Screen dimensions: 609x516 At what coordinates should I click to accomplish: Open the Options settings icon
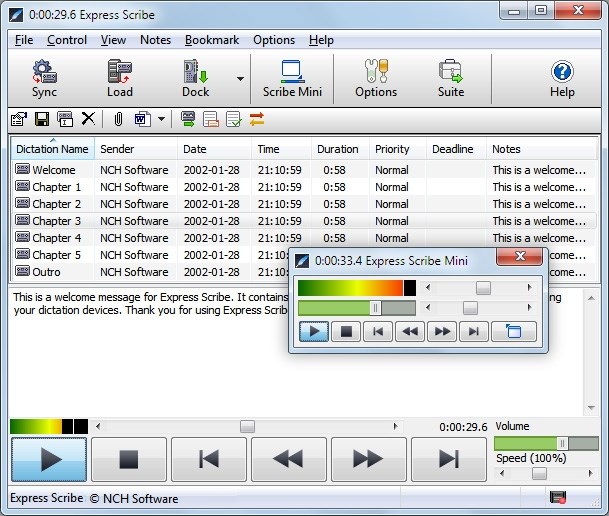[376, 78]
